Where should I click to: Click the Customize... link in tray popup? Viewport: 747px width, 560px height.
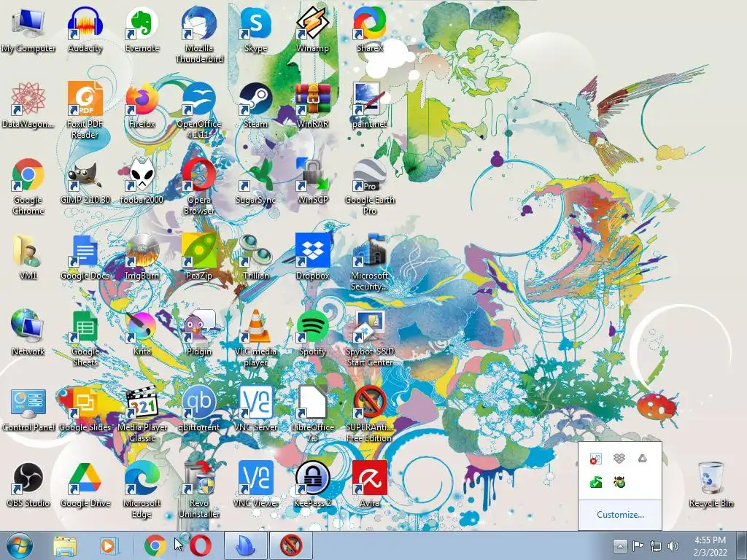(620, 515)
